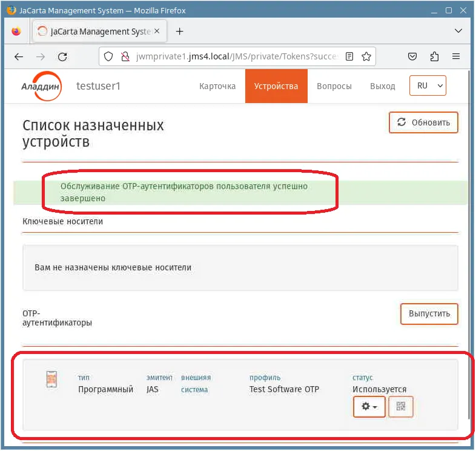This screenshot has height=451, width=476.
Task: Open the Pocket save icon
Action: 412,56
